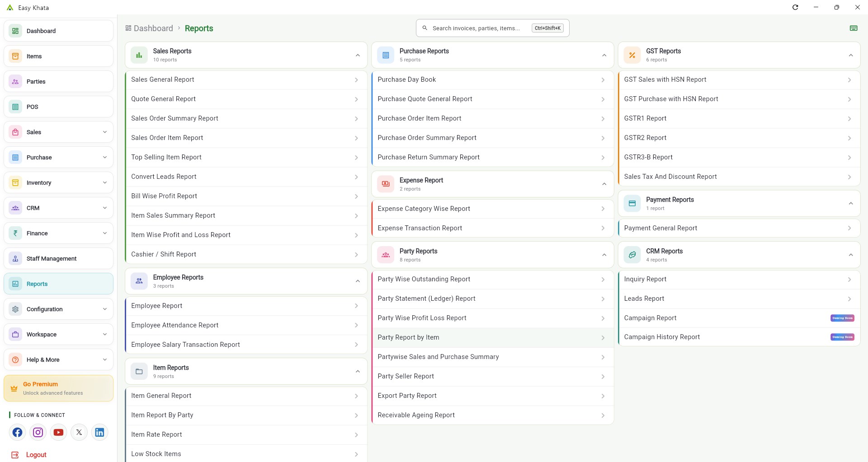This screenshot has width=868, height=462.
Task: Click the Item Reports folder icon
Action: pyautogui.click(x=139, y=371)
